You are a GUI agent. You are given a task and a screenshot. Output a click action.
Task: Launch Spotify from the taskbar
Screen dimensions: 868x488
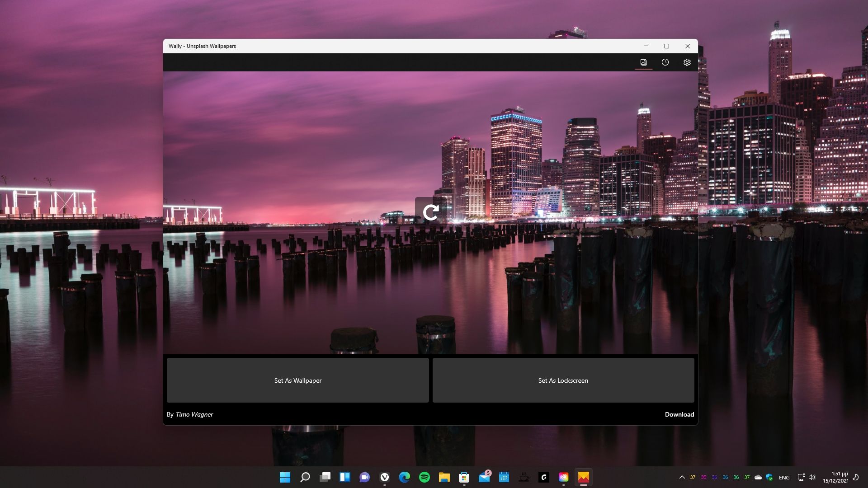[x=425, y=477]
